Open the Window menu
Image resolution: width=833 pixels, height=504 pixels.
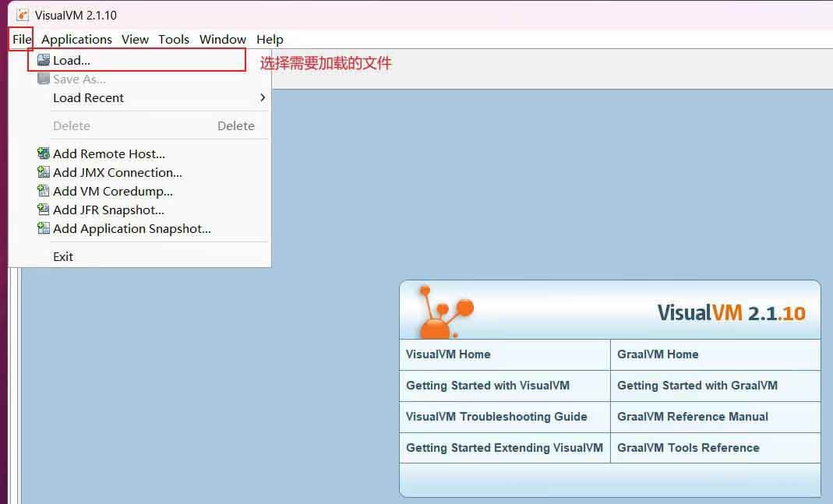coord(223,39)
